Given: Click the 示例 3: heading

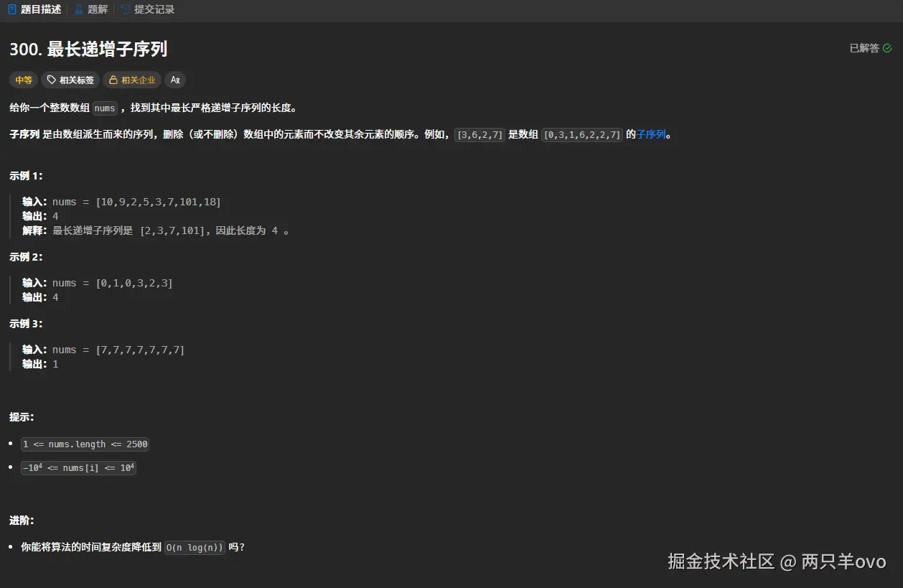Looking at the screenshot, I should (26, 323).
